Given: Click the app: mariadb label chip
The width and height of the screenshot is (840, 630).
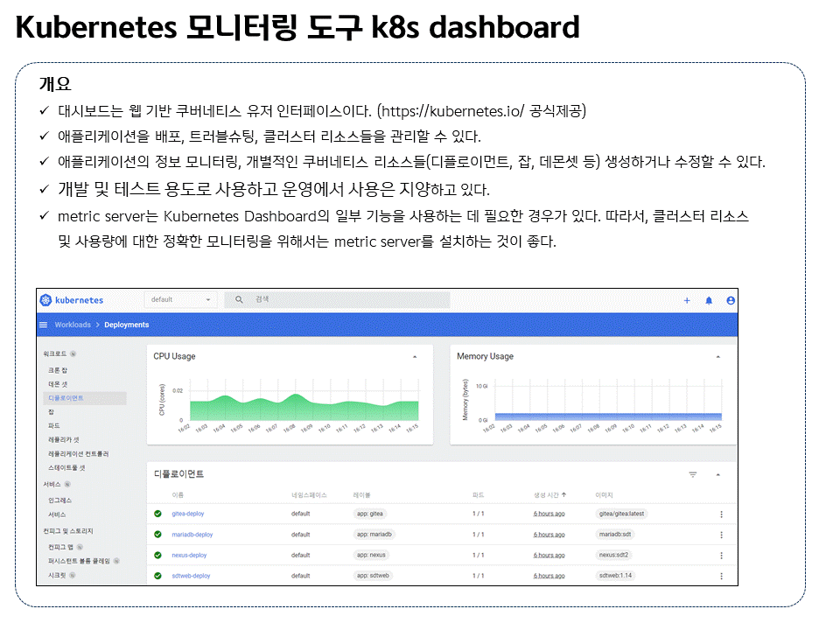Looking at the screenshot, I should pyautogui.click(x=374, y=534).
